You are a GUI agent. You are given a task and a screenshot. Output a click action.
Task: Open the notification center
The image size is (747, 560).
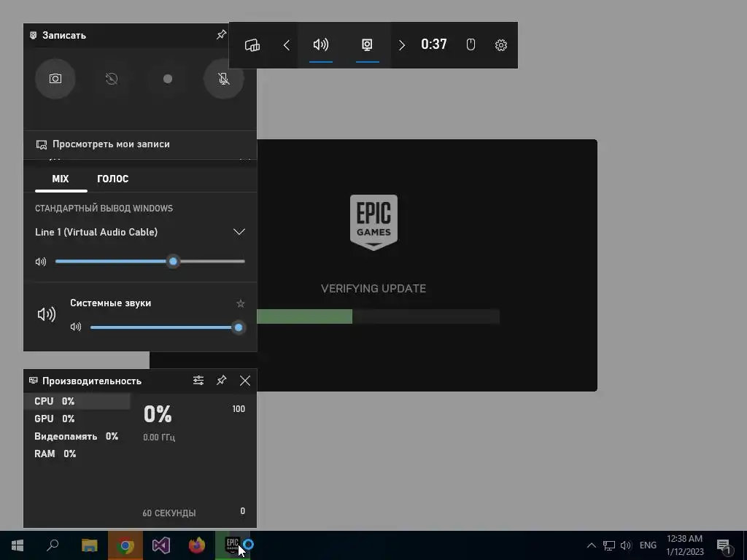(724, 546)
